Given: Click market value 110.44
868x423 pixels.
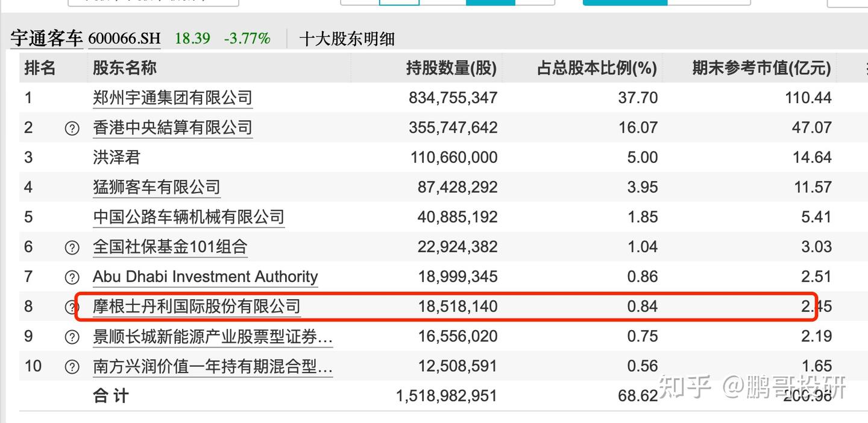Looking at the screenshot, I should (x=808, y=98).
